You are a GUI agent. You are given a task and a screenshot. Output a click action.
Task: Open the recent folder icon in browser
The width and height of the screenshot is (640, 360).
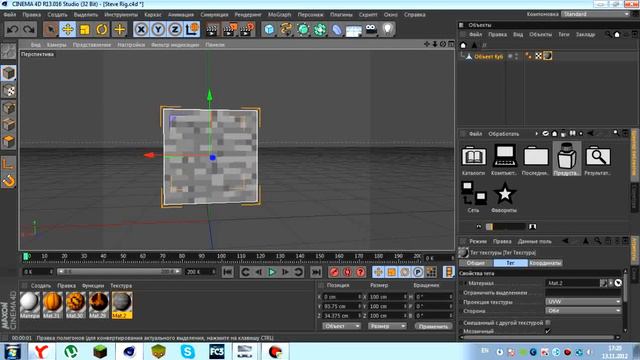click(536, 160)
